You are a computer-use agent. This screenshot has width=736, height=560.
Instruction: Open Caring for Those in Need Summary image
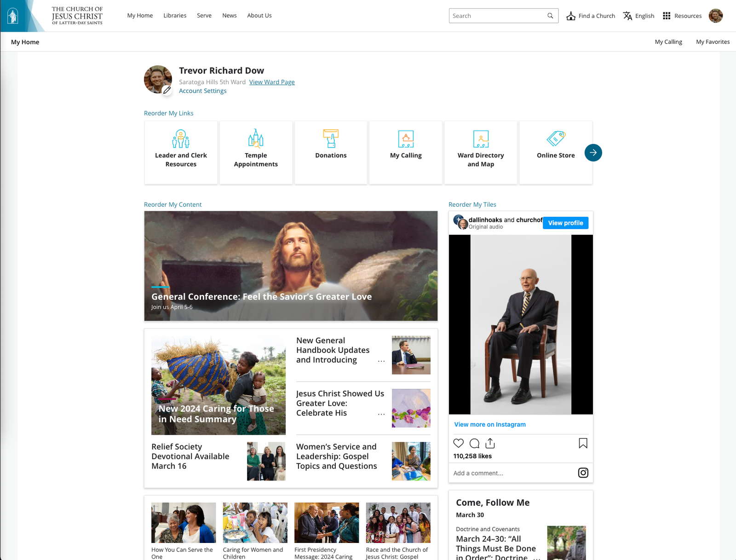click(218, 385)
